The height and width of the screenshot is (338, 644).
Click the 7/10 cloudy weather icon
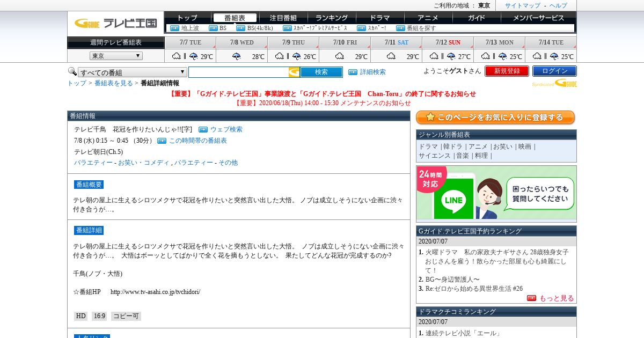point(340,56)
